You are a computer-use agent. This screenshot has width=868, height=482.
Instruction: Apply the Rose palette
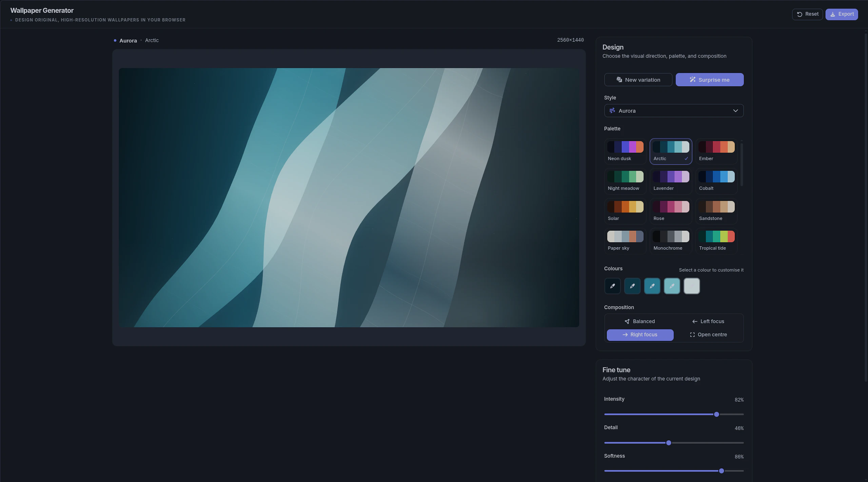tap(671, 211)
